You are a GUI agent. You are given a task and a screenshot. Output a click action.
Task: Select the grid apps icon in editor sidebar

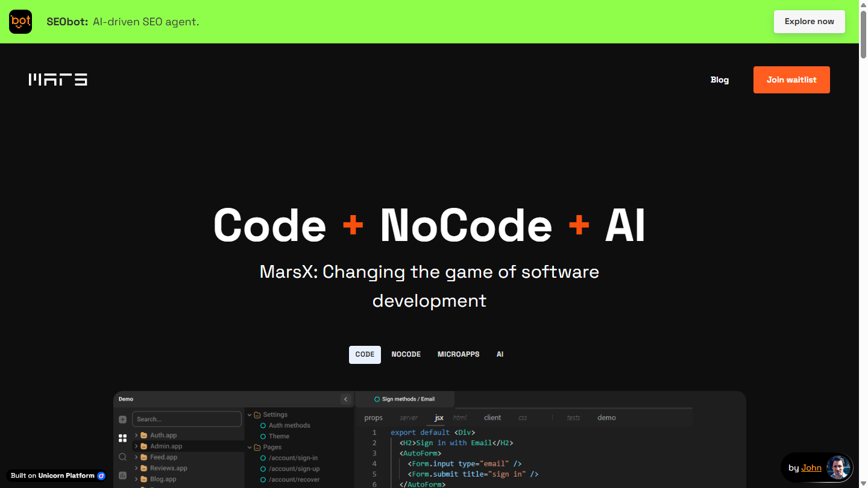click(x=123, y=438)
